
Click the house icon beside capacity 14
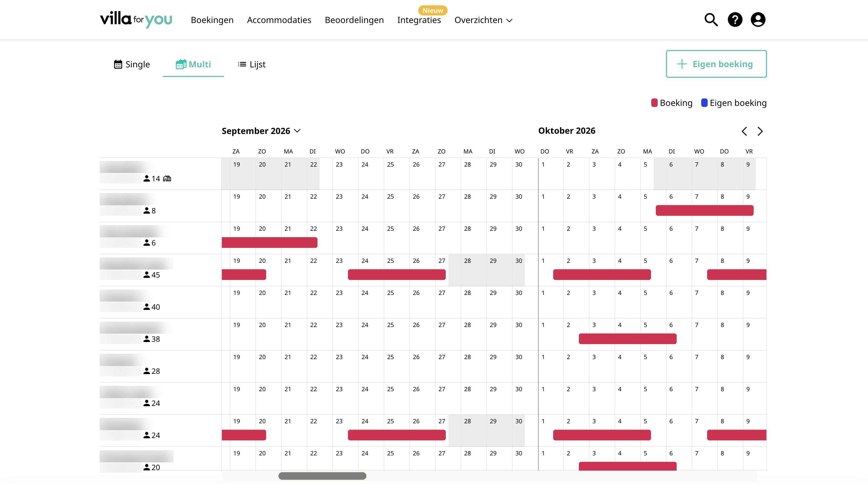pyautogui.click(x=167, y=178)
